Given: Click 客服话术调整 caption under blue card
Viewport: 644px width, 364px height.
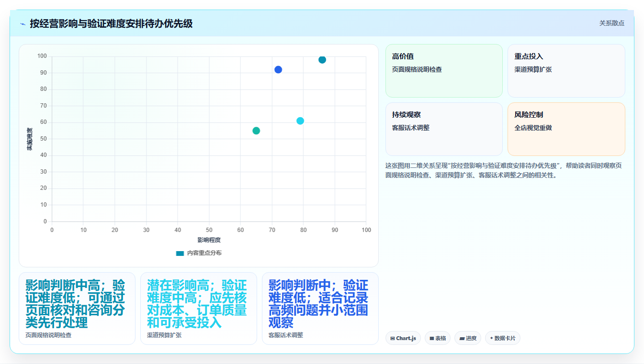Looking at the screenshot, I should click(286, 335).
